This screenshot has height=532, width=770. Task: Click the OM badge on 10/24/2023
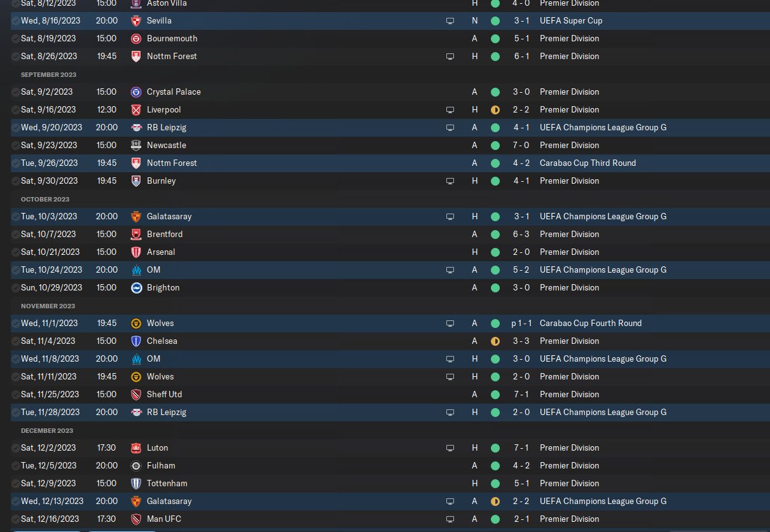click(x=135, y=270)
